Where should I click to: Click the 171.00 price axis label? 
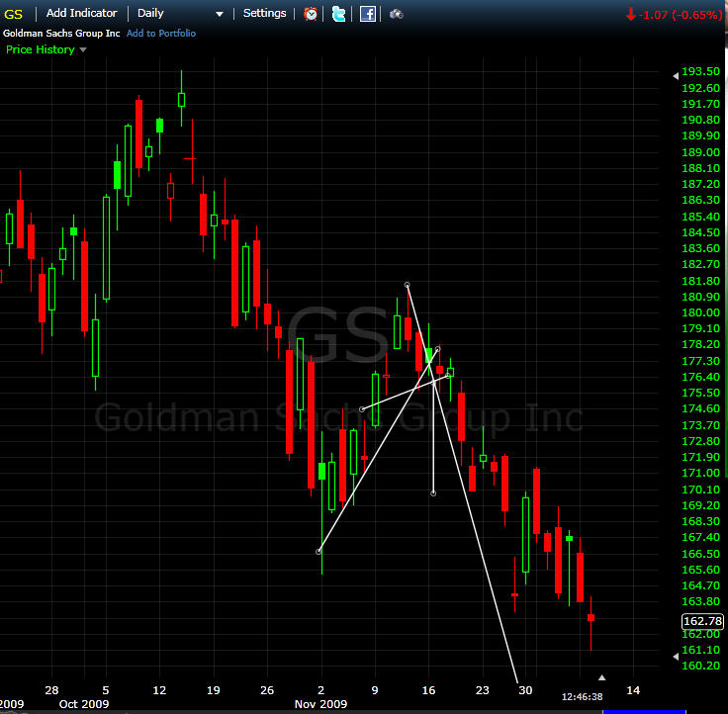(x=700, y=473)
